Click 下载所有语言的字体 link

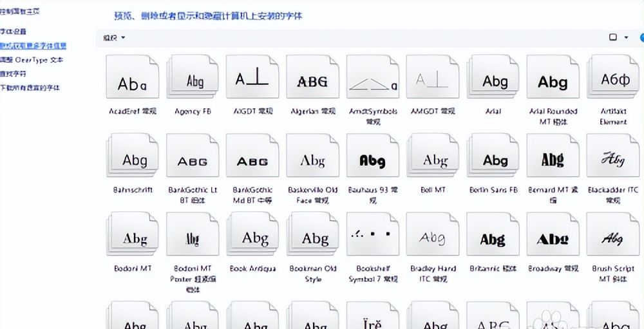click(x=30, y=88)
